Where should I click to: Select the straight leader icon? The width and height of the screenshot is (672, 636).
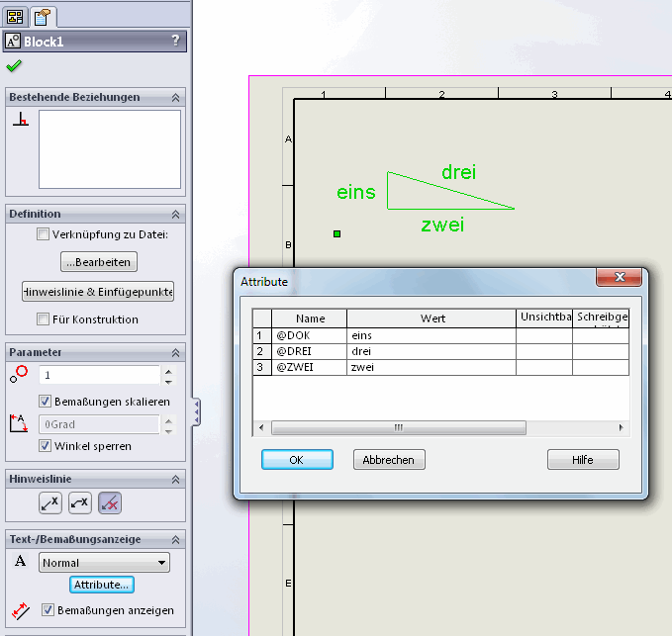click(50, 502)
